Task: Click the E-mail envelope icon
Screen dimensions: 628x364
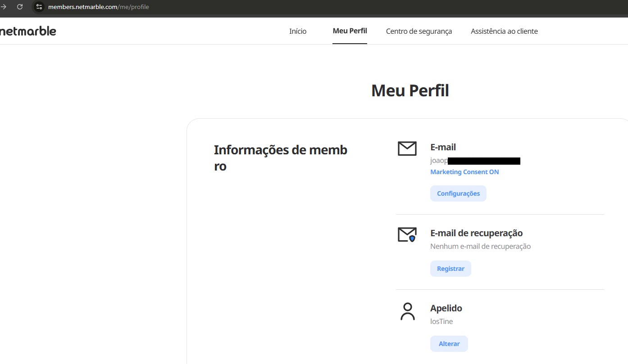Action: [x=407, y=148]
